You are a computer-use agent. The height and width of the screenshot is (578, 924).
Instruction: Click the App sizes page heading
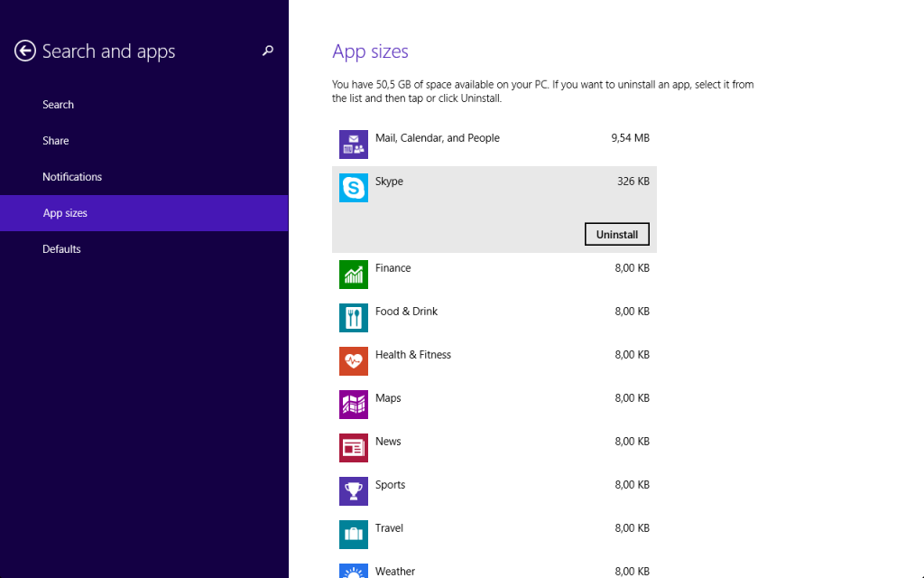[370, 51]
